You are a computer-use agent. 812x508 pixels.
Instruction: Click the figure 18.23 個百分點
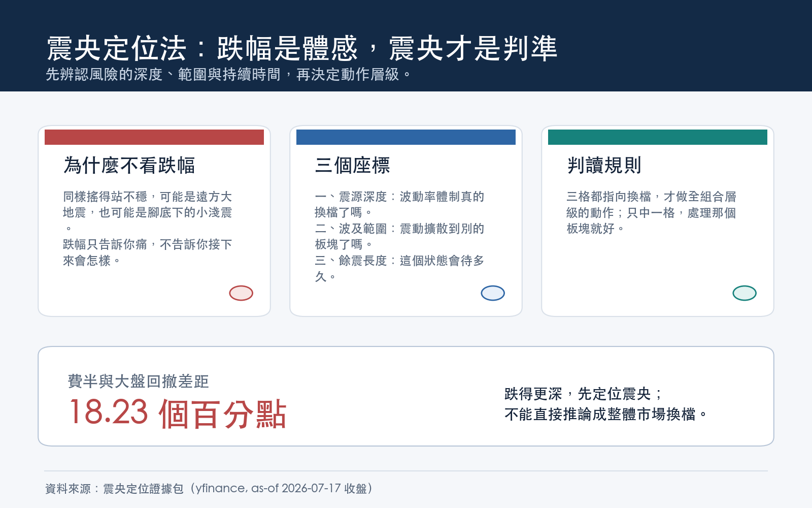(x=178, y=413)
